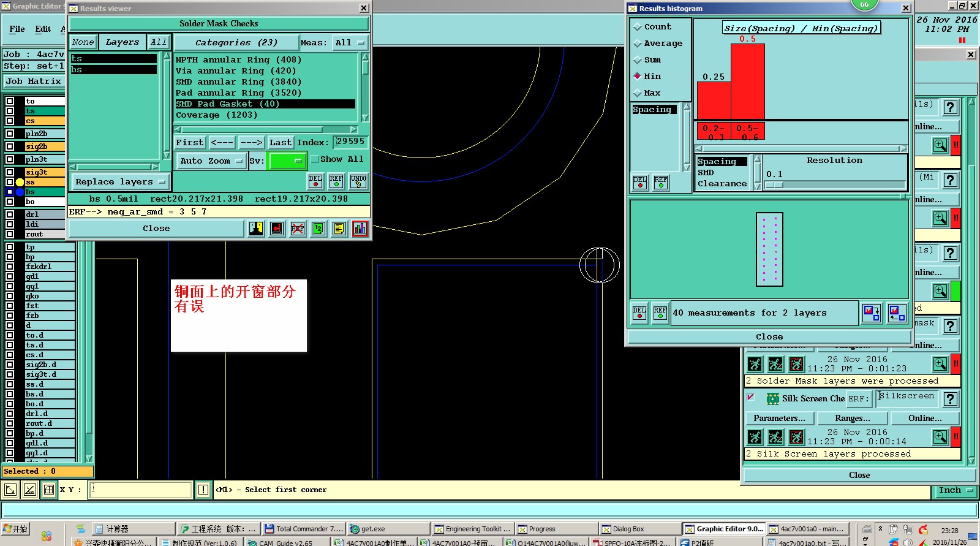980x546 pixels.
Task: Open the Edit menu
Action: [43, 29]
